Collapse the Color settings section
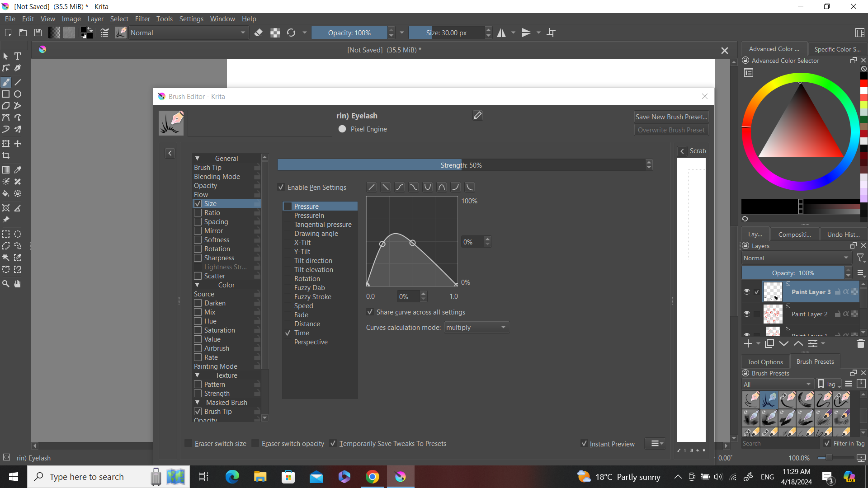 pyautogui.click(x=197, y=285)
